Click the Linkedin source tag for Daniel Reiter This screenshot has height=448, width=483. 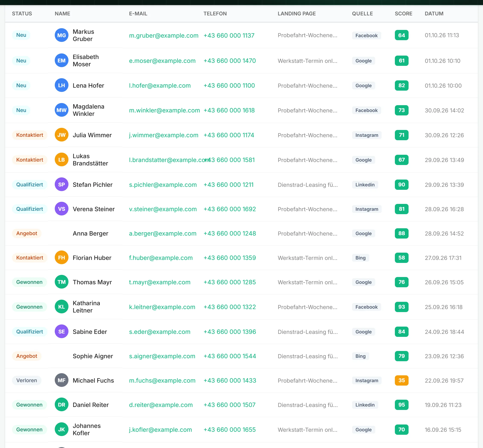pyautogui.click(x=365, y=405)
